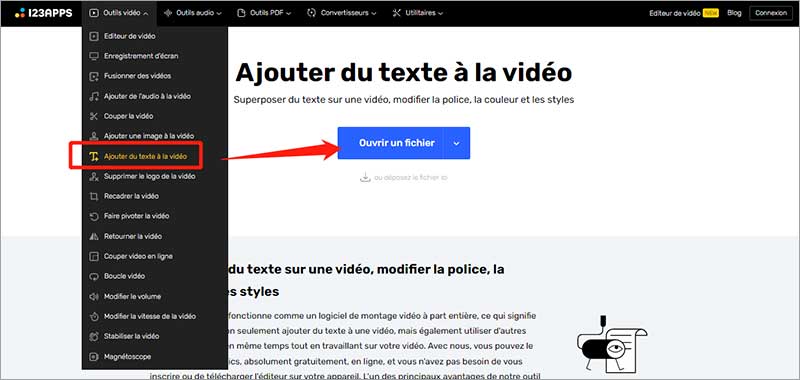Click the Ajouter une image icon
This screenshot has height=380, width=800.
coord(93,136)
